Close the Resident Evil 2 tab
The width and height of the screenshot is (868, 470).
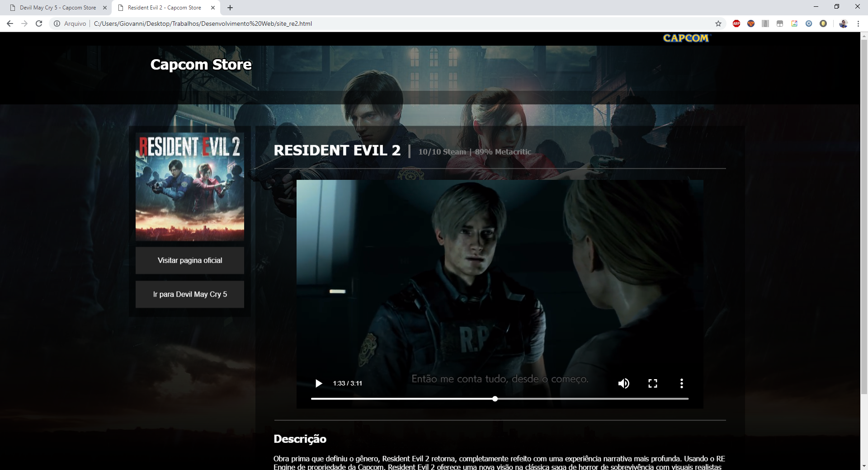click(x=213, y=8)
